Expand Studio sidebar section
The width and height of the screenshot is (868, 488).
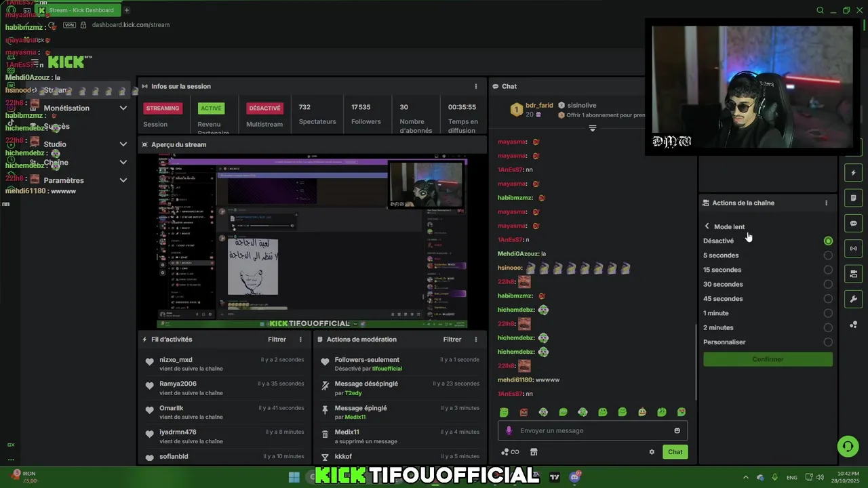click(123, 144)
